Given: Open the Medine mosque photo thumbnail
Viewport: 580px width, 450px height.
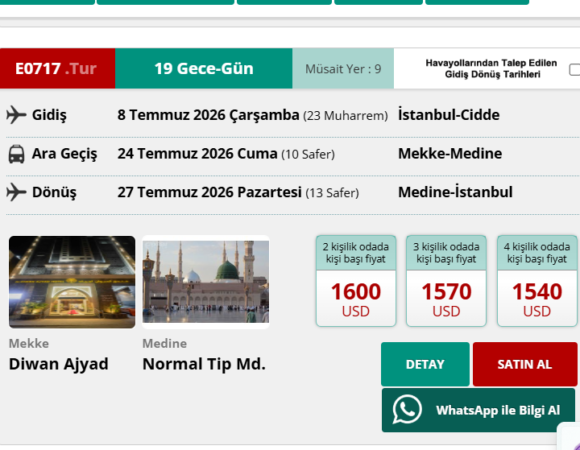Looking at the screenshot, I should (x=206, y=282).
